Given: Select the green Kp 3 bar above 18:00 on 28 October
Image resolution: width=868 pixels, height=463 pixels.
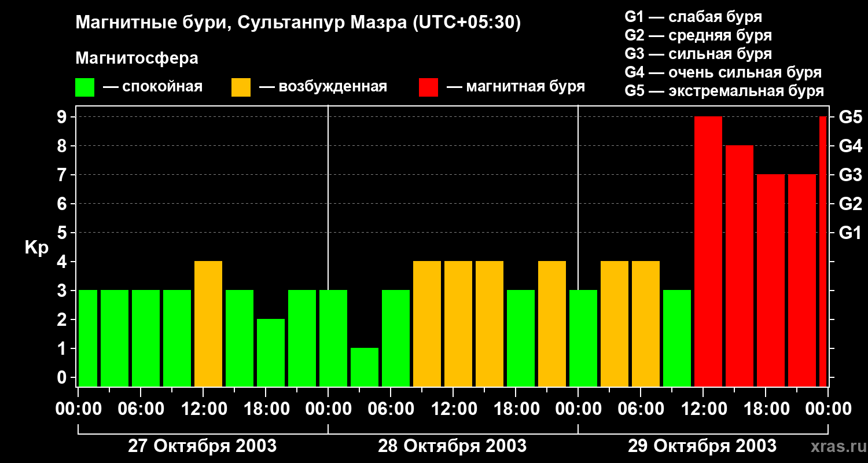Looking at the screenshot, I should [x=521, y=339].
